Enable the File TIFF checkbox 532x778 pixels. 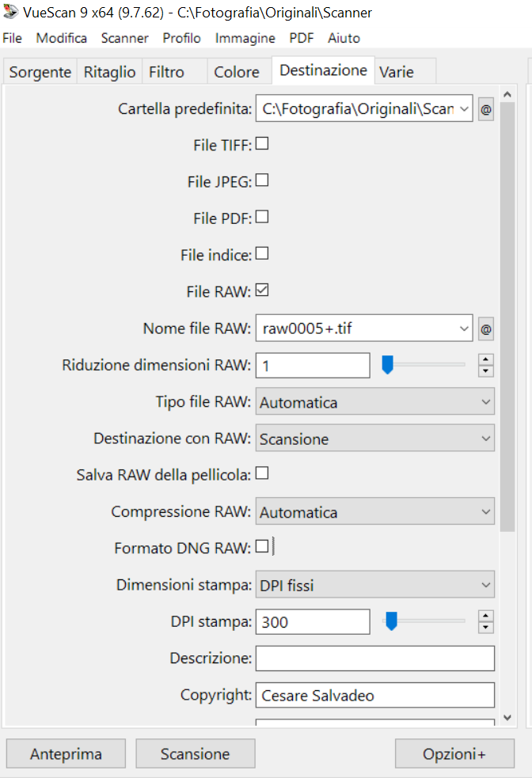point(261,144)
